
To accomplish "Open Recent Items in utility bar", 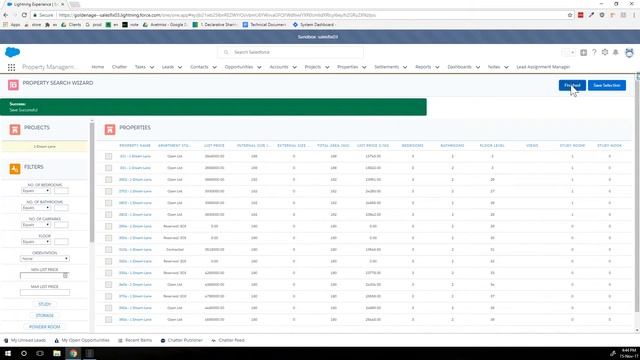I will pos(135,340).
